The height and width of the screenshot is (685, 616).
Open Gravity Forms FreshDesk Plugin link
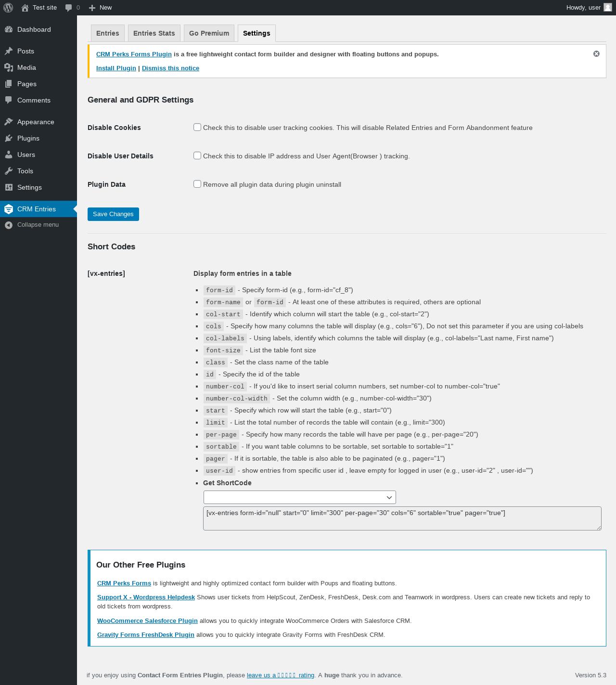tap(146, 634)
